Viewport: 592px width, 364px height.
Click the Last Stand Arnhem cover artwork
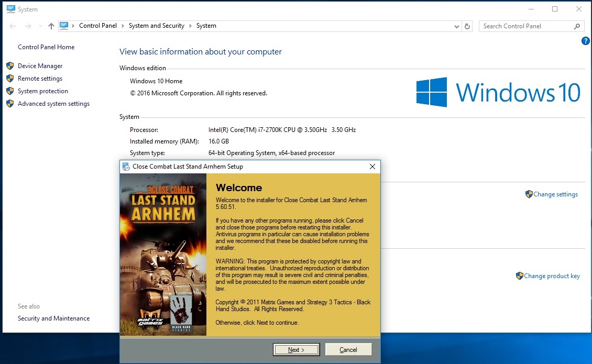[163, 255]
